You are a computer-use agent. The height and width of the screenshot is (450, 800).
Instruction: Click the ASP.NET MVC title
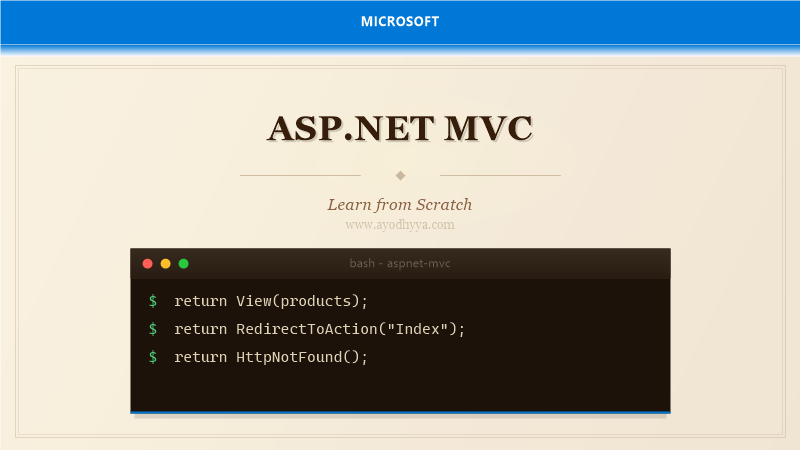tap(400, 128)
